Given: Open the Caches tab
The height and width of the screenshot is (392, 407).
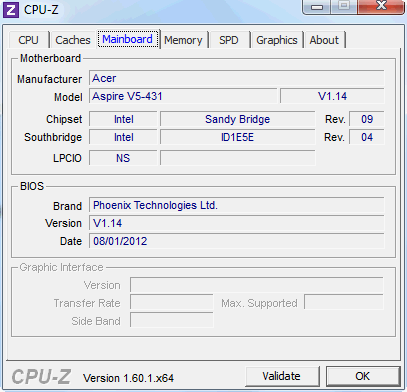Looking at the screenshot, I should (73, 40).
